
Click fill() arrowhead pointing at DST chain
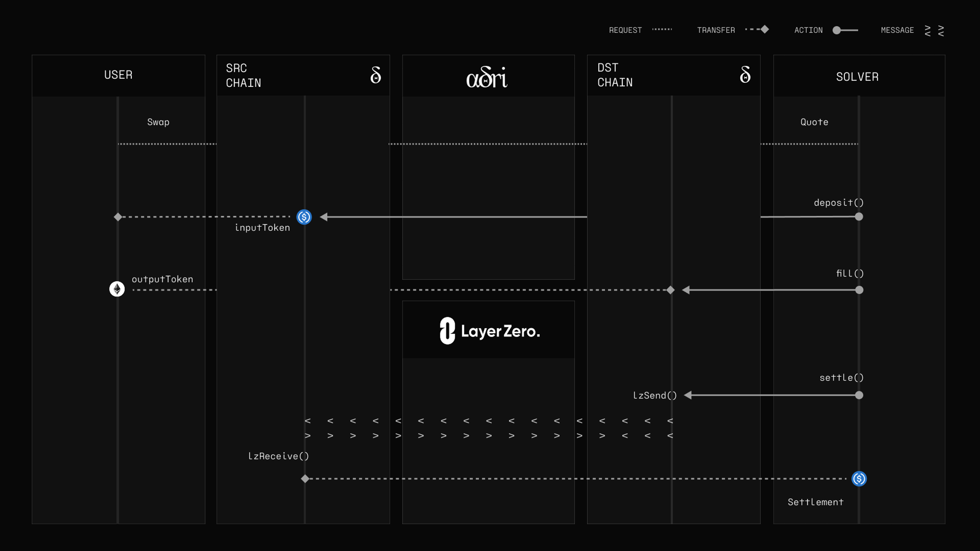tap(686, 290)
